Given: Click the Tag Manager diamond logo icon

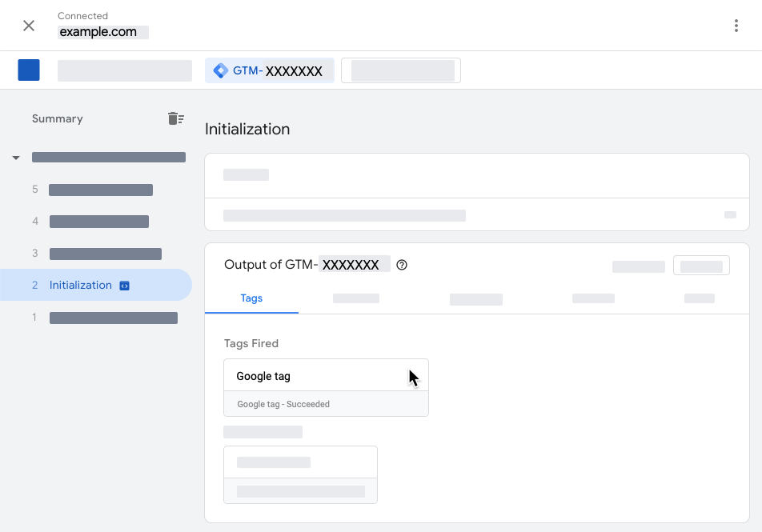Looking at the screenshot, I should (x=221, y=70).
